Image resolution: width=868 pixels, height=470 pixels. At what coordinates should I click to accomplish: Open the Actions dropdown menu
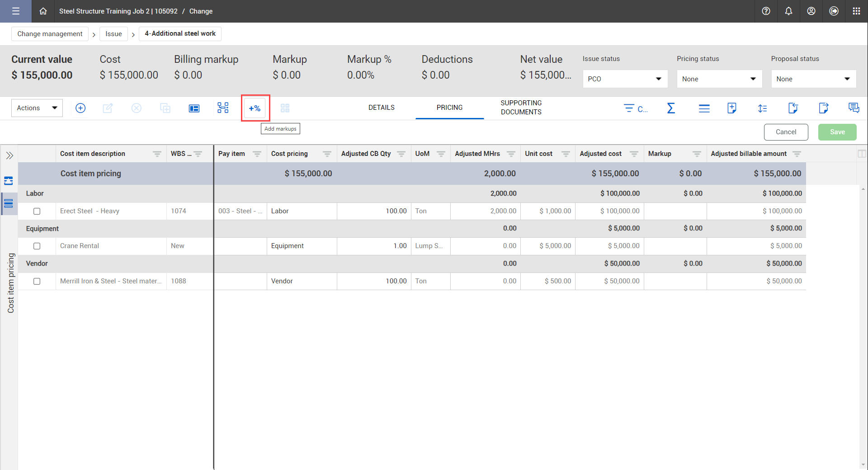point(37,108)
